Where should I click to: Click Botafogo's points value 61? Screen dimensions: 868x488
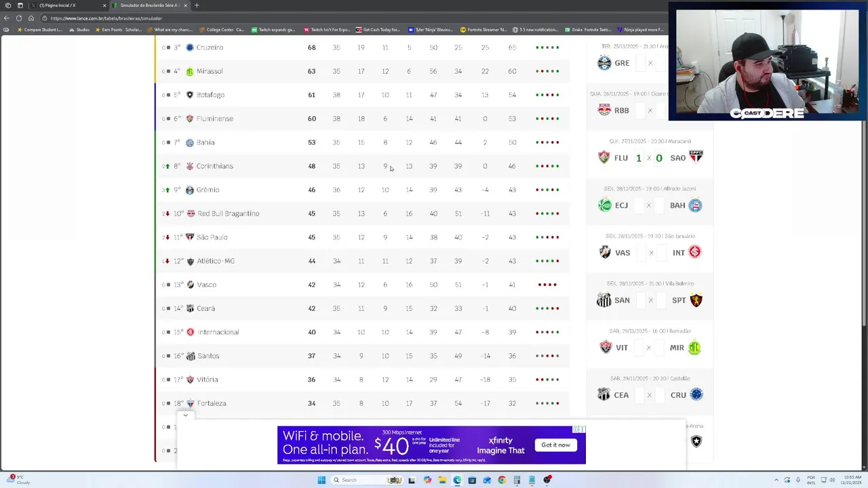[x=312, y=95]
